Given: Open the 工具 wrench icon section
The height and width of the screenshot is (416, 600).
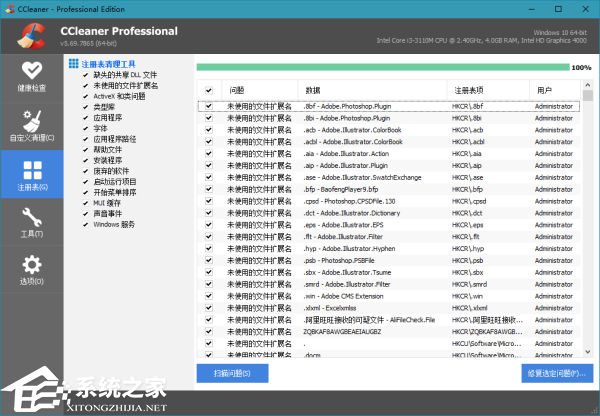Looking at the screenshot, I should click(32, 222).
